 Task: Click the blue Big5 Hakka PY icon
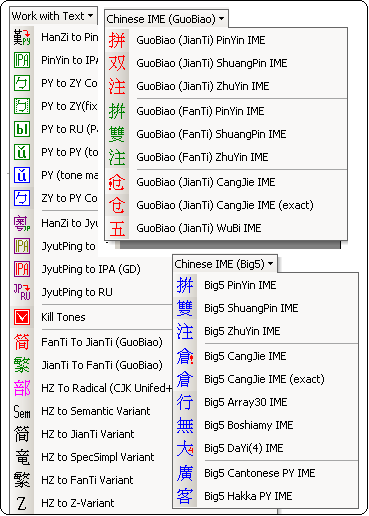point(185,496)
